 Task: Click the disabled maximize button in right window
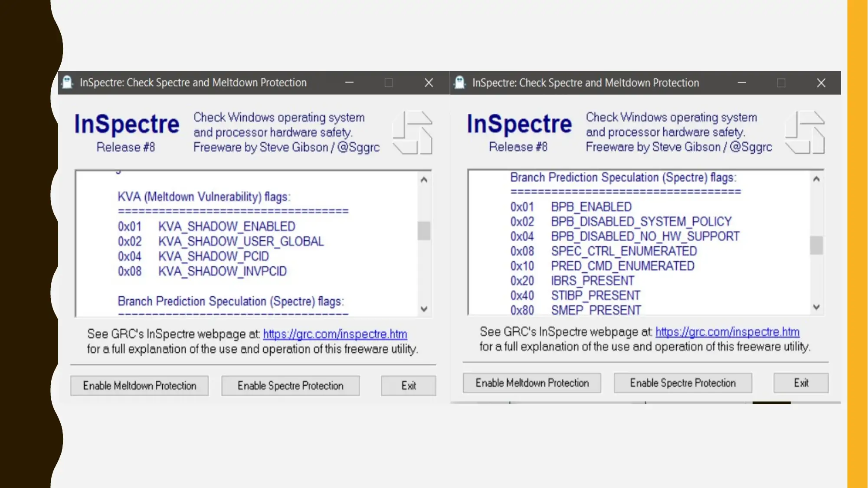coord(781,82)
